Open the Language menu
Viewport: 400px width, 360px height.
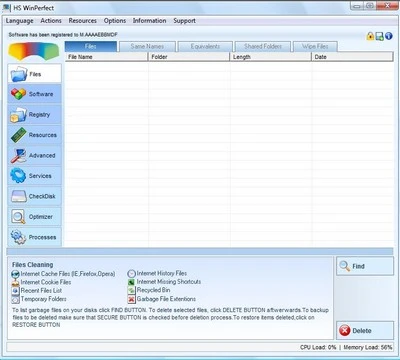tap(19, 21)
